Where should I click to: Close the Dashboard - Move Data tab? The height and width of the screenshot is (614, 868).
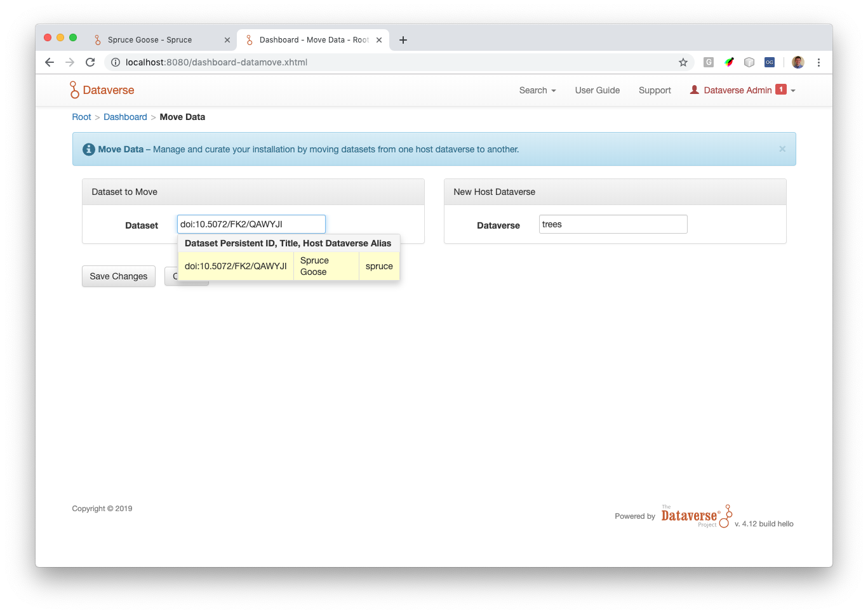click(x=379, y=40)
